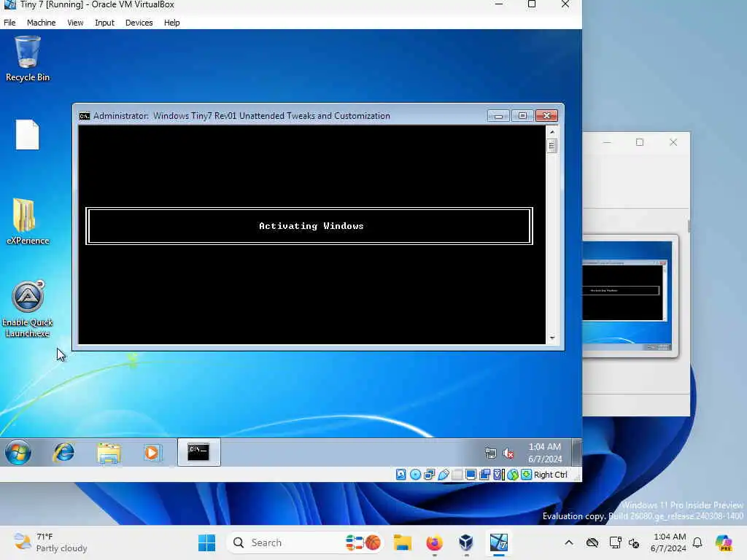Expand the hidden tray icons chevron
Viewport: 747px width, 560px height.
569,542
